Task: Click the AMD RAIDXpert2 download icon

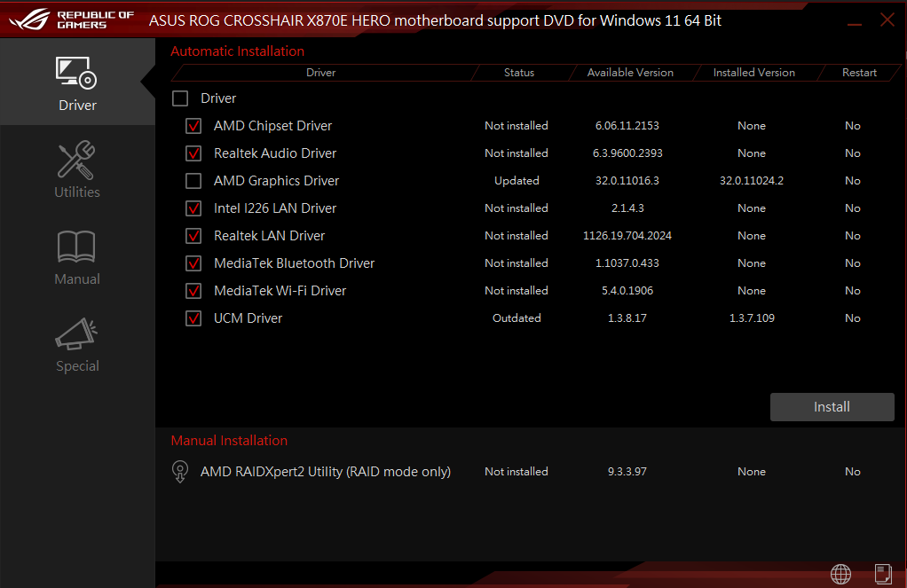Action: [180, 472]
